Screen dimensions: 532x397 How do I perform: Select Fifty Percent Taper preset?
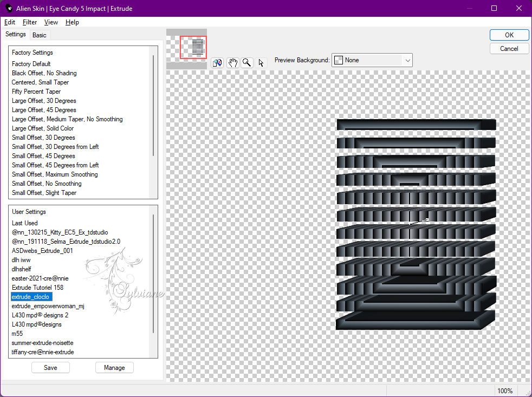36,92
